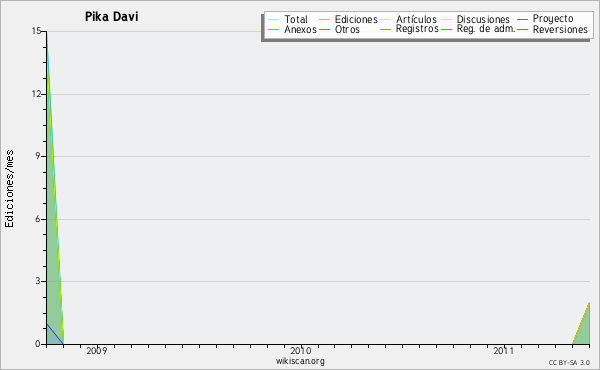Click the blue Registros line near origin
This screenshot has height=370, width=600.
click(55, 334)
